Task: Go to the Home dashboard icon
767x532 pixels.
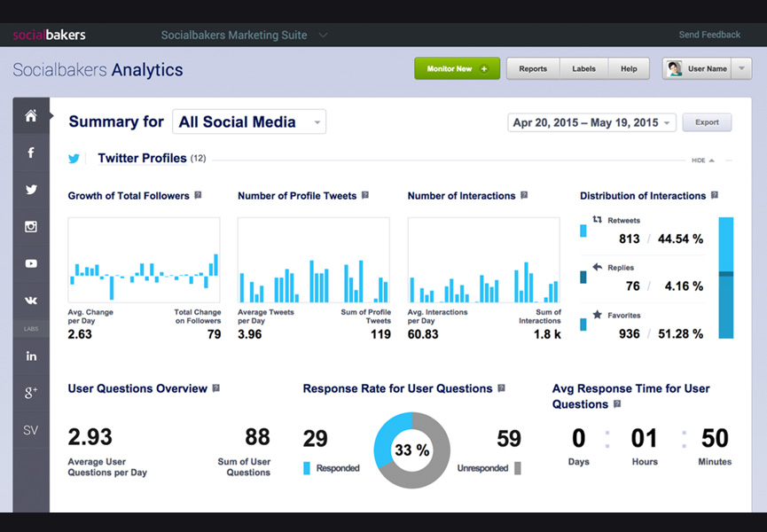Action: tap(31, 116)
